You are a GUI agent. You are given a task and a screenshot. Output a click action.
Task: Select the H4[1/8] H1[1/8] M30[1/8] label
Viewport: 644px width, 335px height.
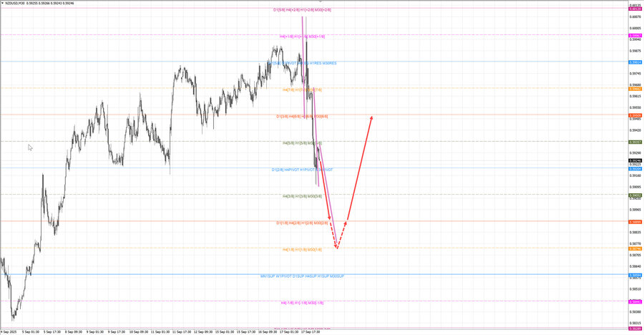pyautogui.click(x=302, y=250)
